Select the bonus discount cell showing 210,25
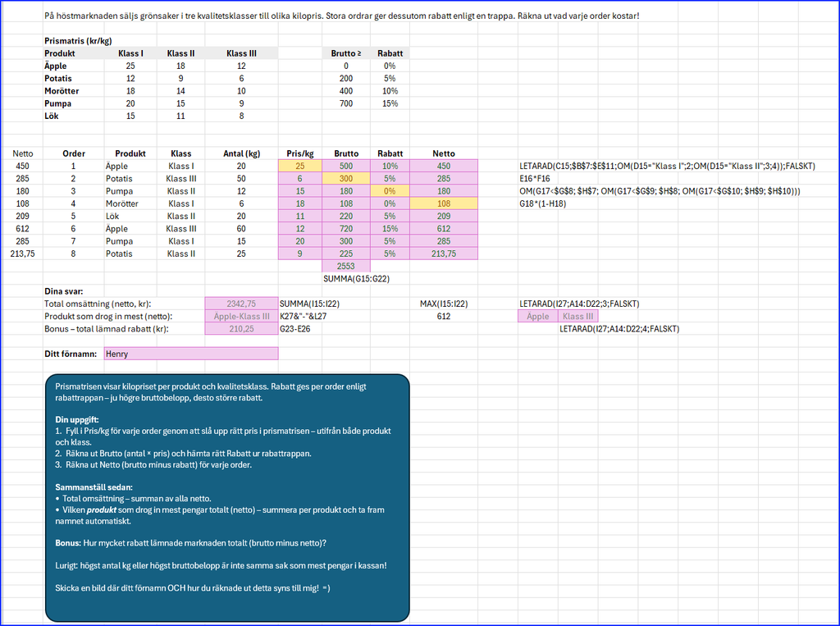Screen dimensions: 840x626 point(242,328)
